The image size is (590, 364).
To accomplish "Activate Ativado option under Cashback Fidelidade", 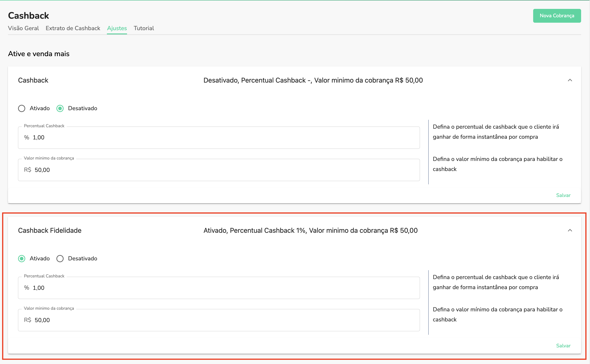I will click(x=22, y=258).
